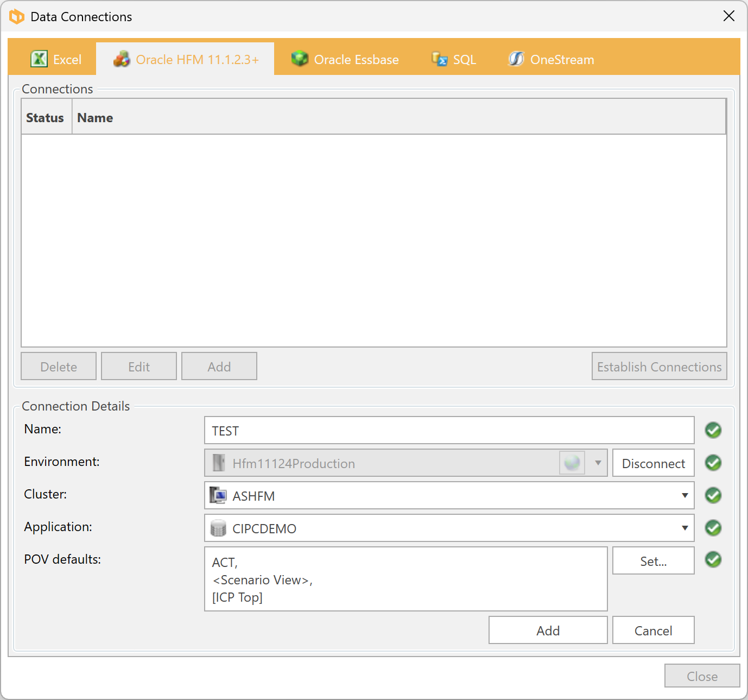Click the Set... button for POV defaults

pos(654,560)
